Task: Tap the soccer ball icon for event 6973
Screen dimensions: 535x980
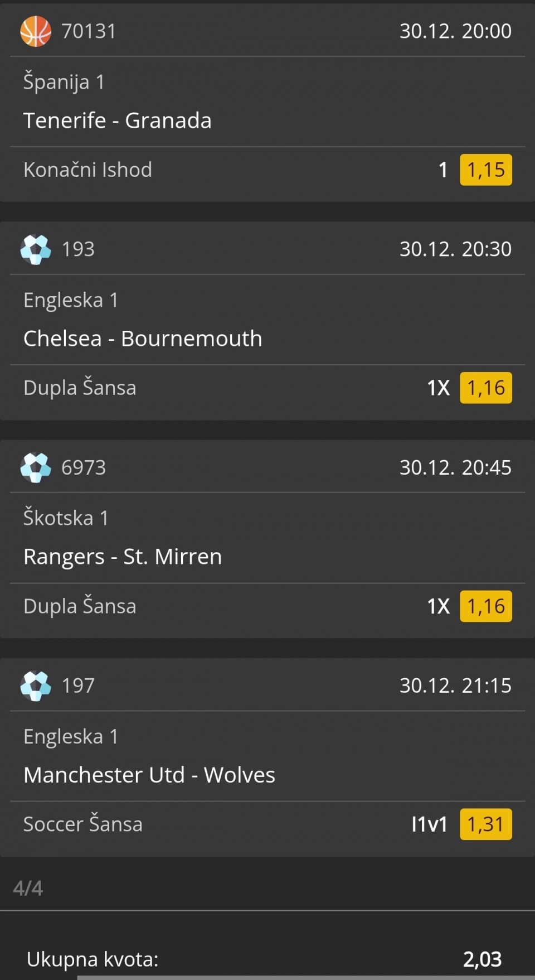Action: (x=36, y=467)
